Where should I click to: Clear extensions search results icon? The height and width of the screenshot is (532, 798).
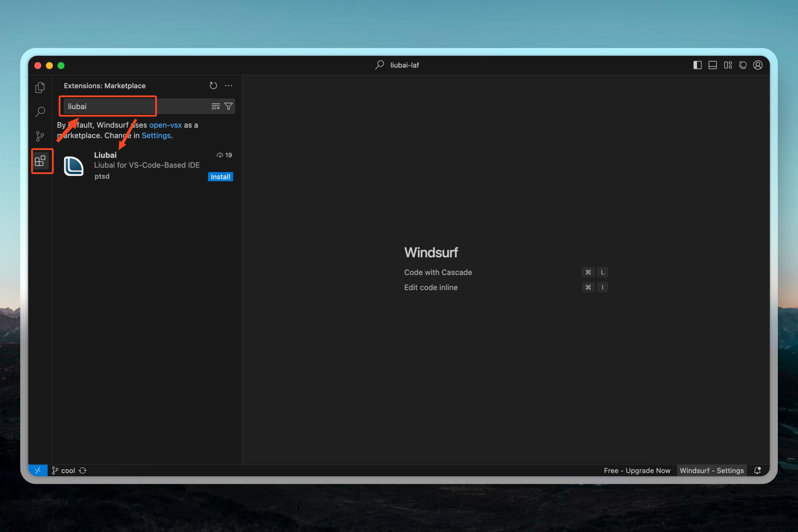[216, 107]
